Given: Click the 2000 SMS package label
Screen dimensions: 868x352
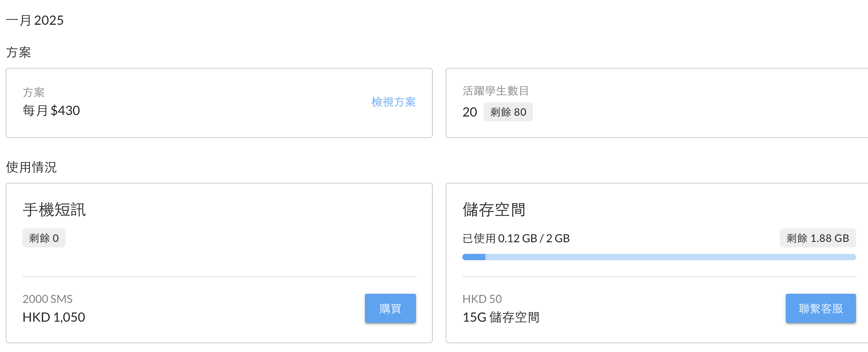Looking at the screenshot, I should tap(48, 299).
